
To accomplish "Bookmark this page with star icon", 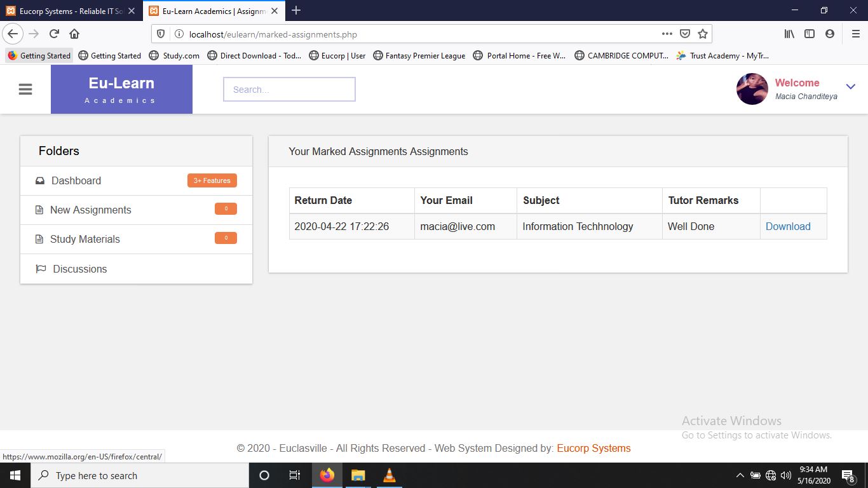I will [702, 34].
